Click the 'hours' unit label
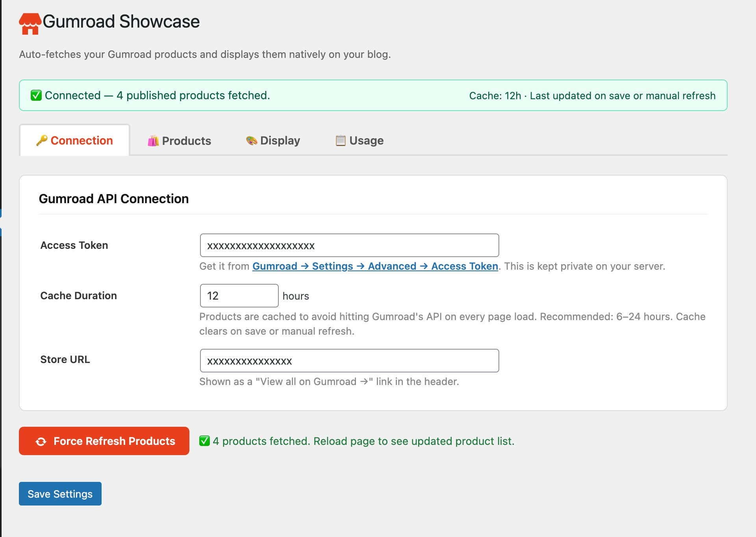 [x=296, y=296]
